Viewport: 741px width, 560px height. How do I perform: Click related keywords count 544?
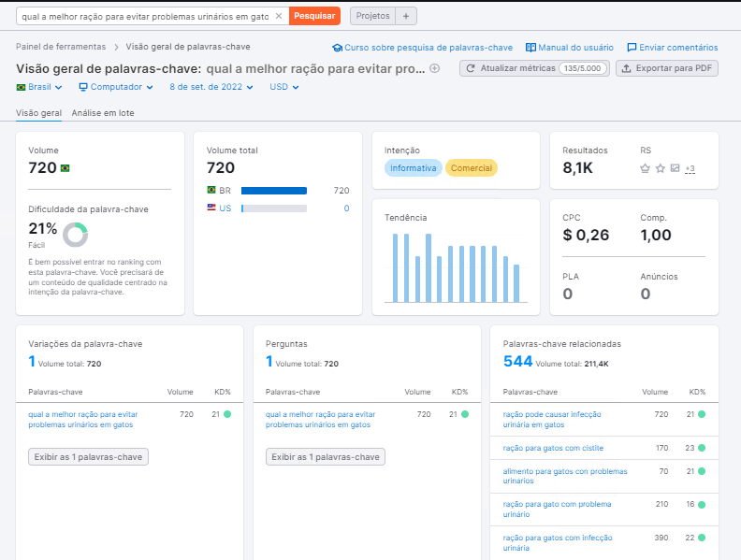coord(518,361)
